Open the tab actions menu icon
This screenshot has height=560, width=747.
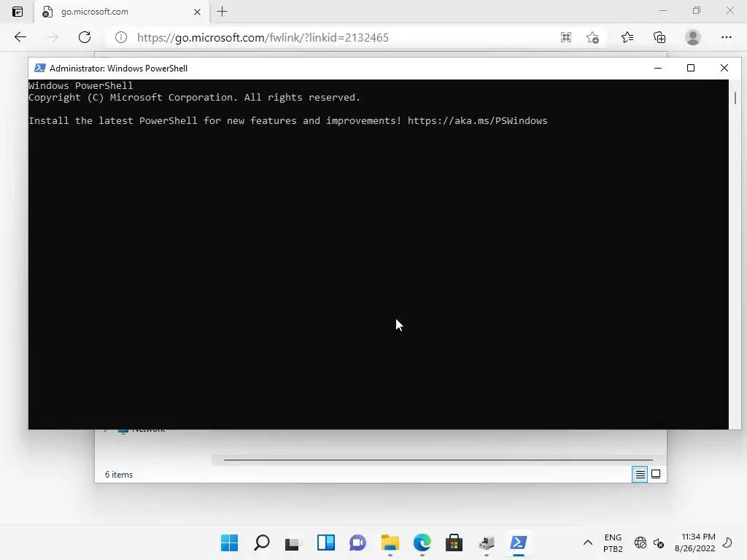(x=18, y=12)
